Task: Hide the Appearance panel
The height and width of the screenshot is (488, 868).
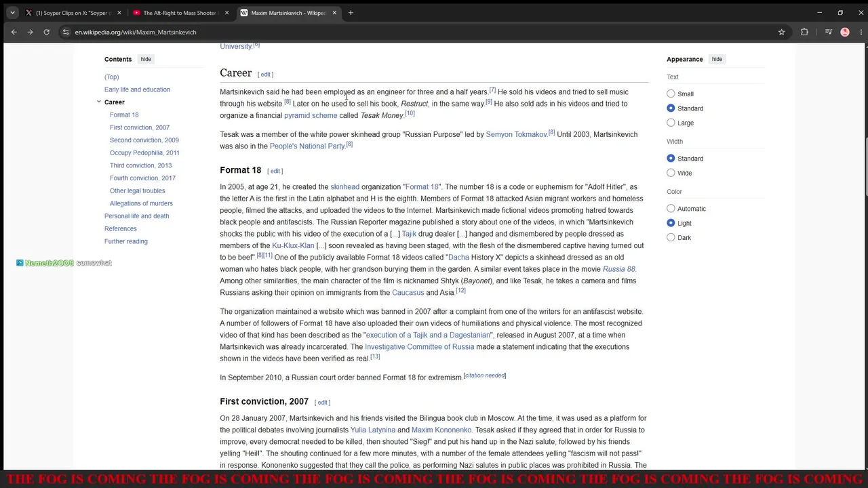Action: point(717,59)
